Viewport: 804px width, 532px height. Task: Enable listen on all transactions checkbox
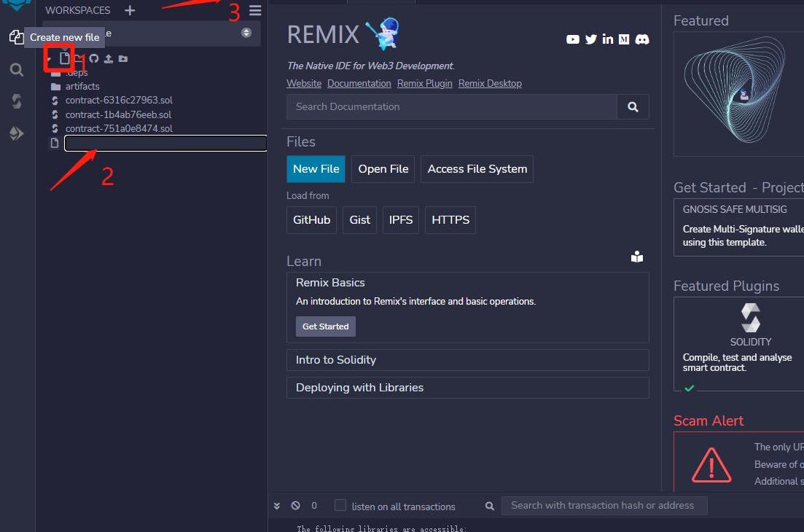[340, 505]
